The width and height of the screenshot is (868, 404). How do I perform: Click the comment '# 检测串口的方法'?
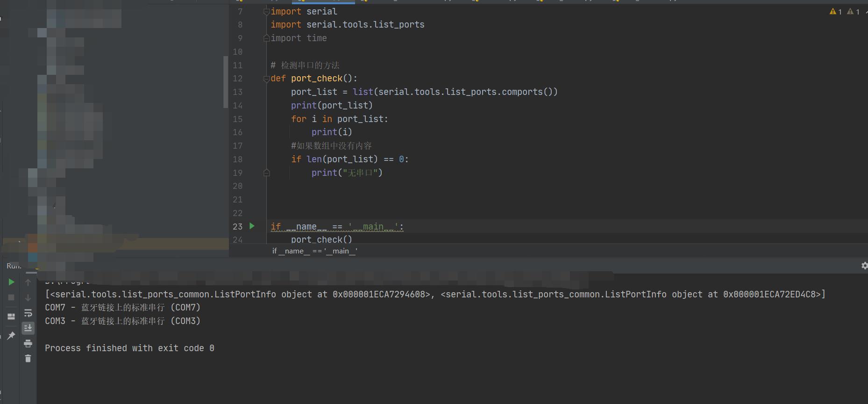[305, 65]
